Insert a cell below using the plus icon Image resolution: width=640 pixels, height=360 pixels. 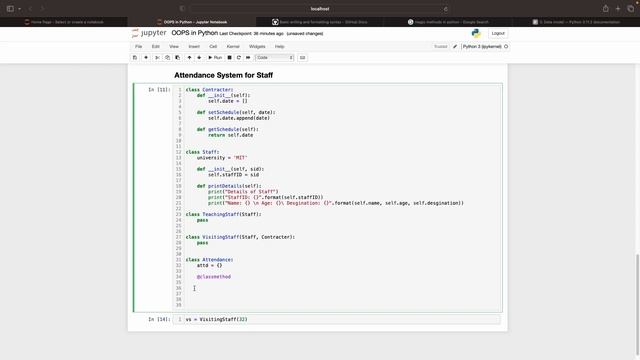point(146,58)
